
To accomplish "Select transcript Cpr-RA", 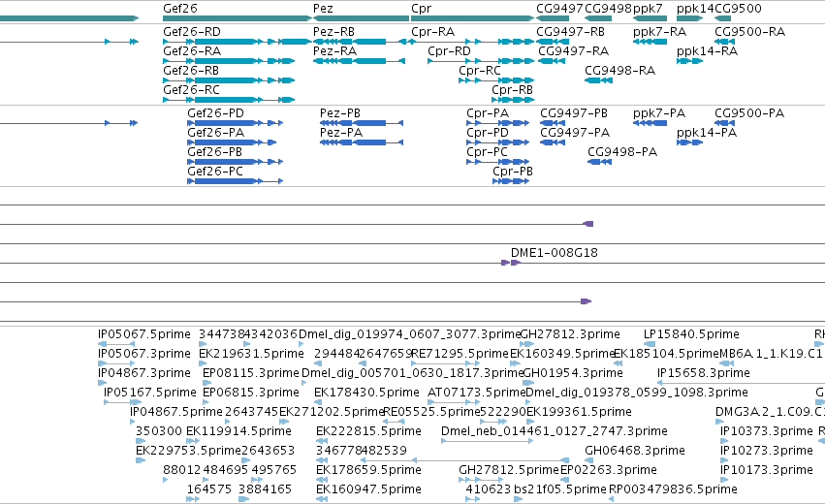I will tap(472, 42).
